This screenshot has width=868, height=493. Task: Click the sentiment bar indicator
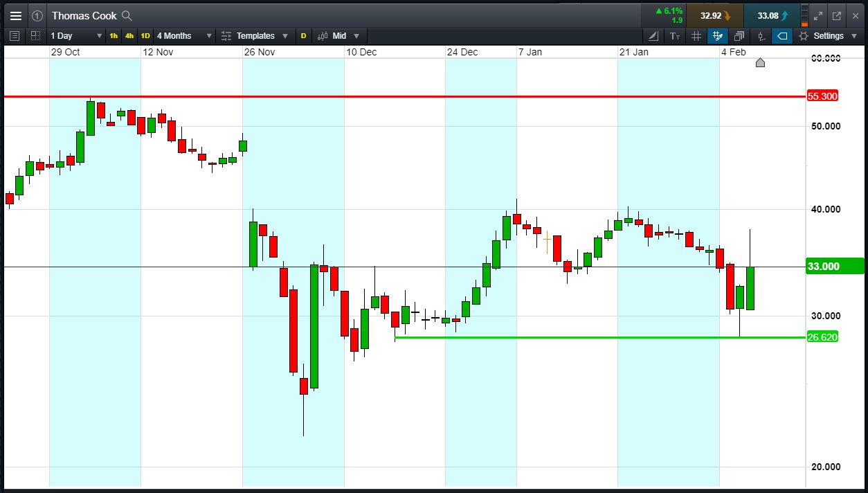(804, 15)
